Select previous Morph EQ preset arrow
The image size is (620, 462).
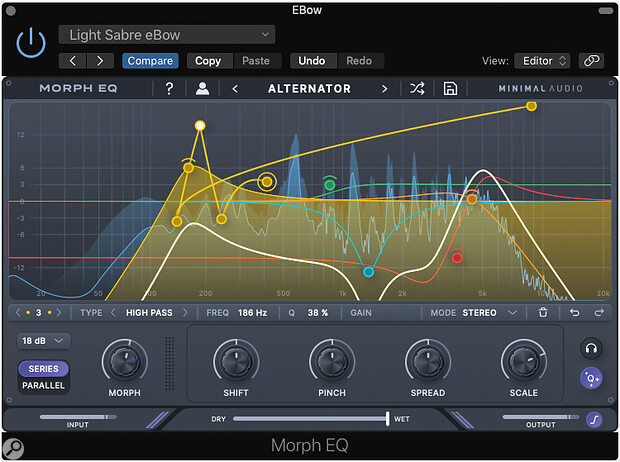(235, 89)
